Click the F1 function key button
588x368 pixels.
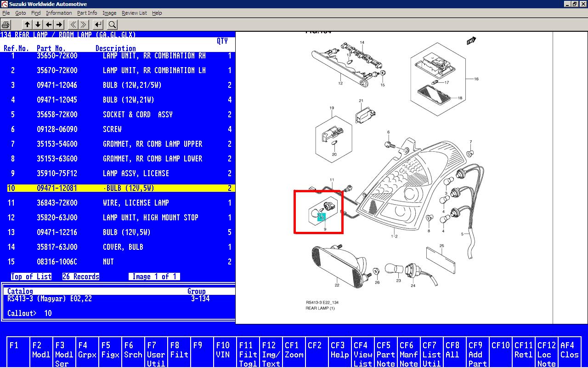18,352
